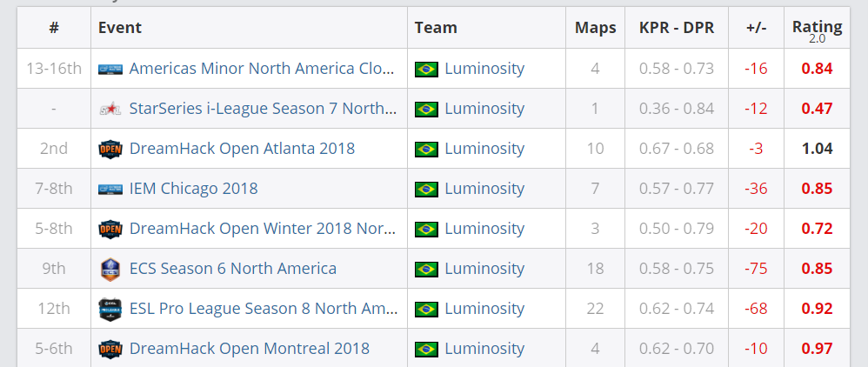The height and width of the screenshot is (367, 868).
Task: Open IEM Chicago 2018 event page
Action: point(193,189)
